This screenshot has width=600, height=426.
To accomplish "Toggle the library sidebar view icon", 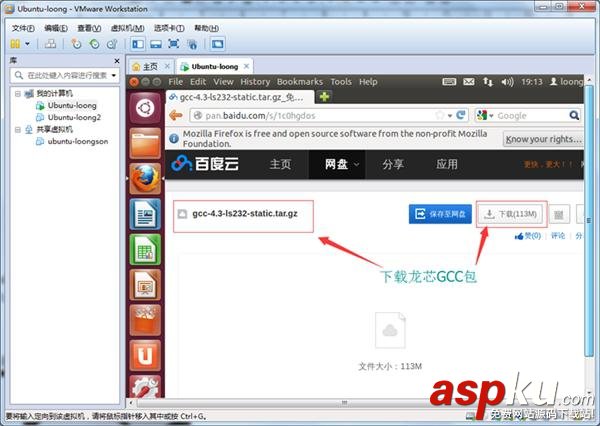I will pos(138,44).
